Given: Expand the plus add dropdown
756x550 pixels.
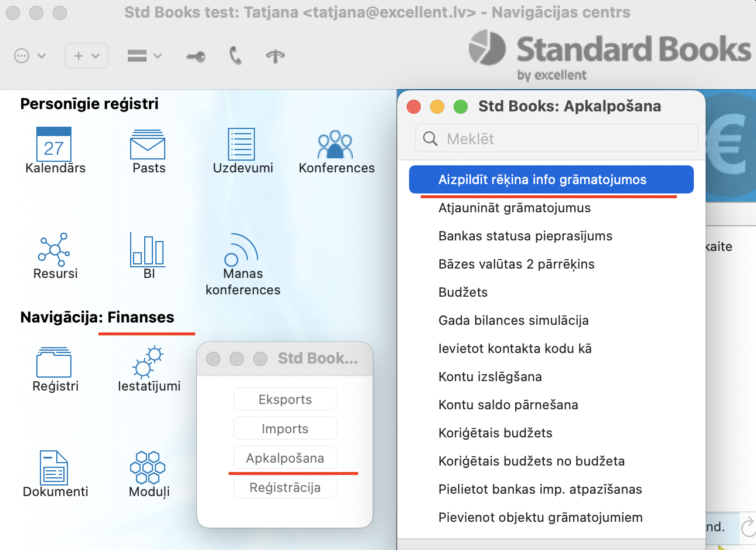Looking at the screenshot, I should click(x=86, y=56).
